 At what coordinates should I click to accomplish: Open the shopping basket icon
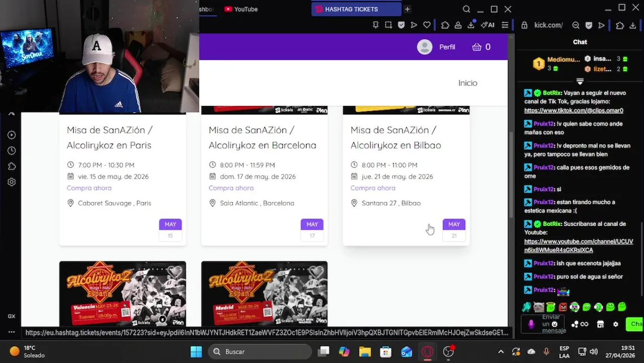(x=477, y=47)
